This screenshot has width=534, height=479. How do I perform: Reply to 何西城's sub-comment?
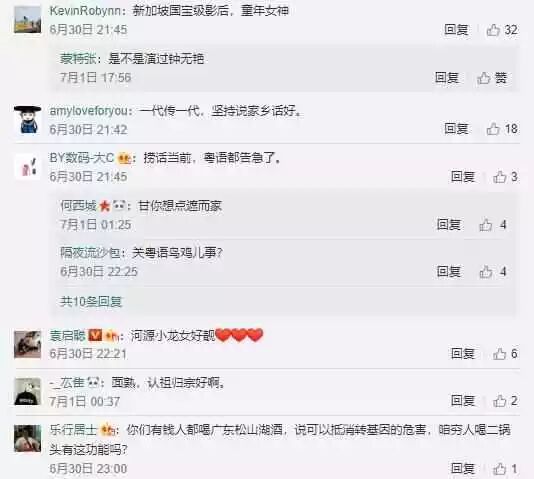click(x=449, y=225)
